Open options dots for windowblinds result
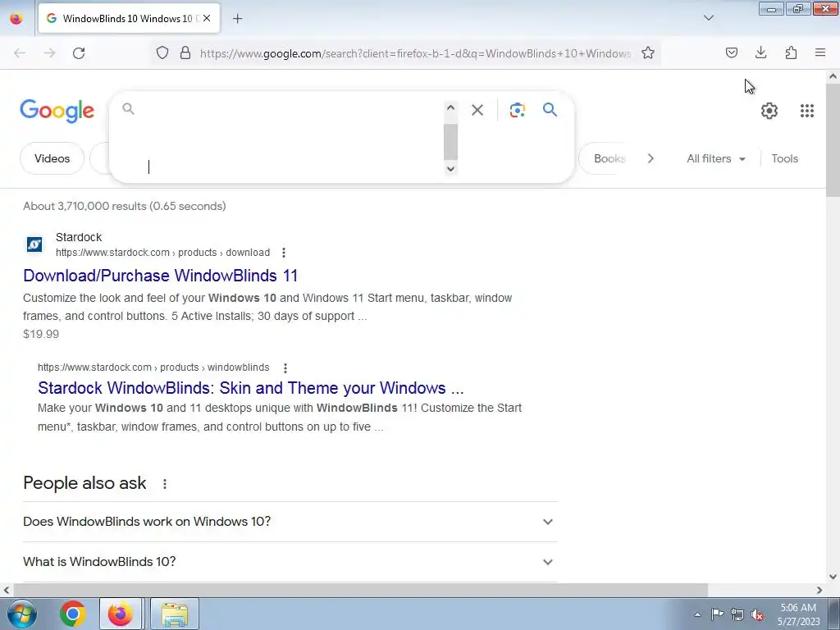840x630 pixels. tap(285, 368)
